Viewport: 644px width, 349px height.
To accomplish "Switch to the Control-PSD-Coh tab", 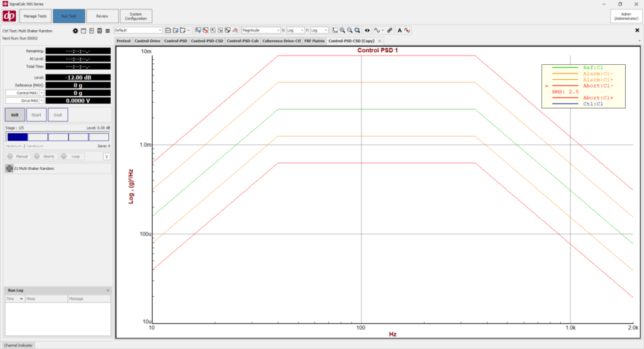I will (243, 41).
